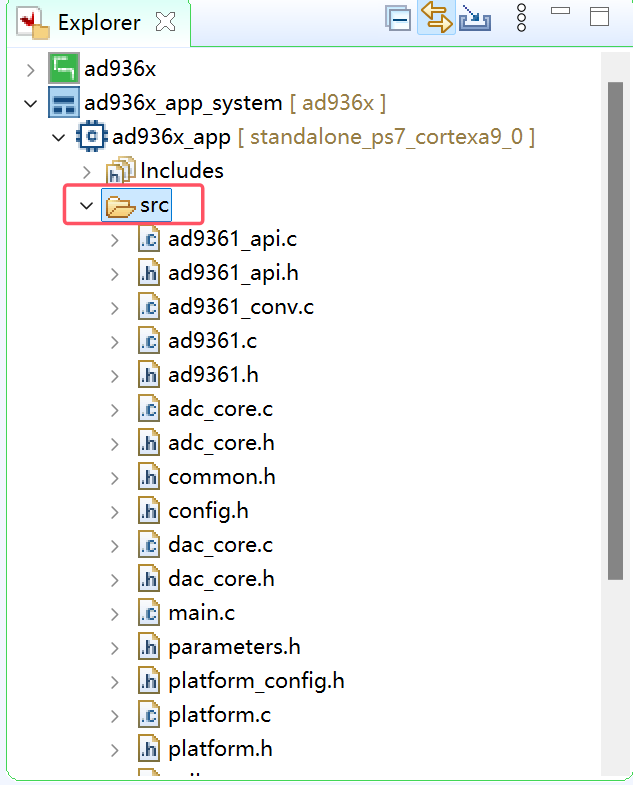Select main.c file name
633x785 pixels.
201,614
